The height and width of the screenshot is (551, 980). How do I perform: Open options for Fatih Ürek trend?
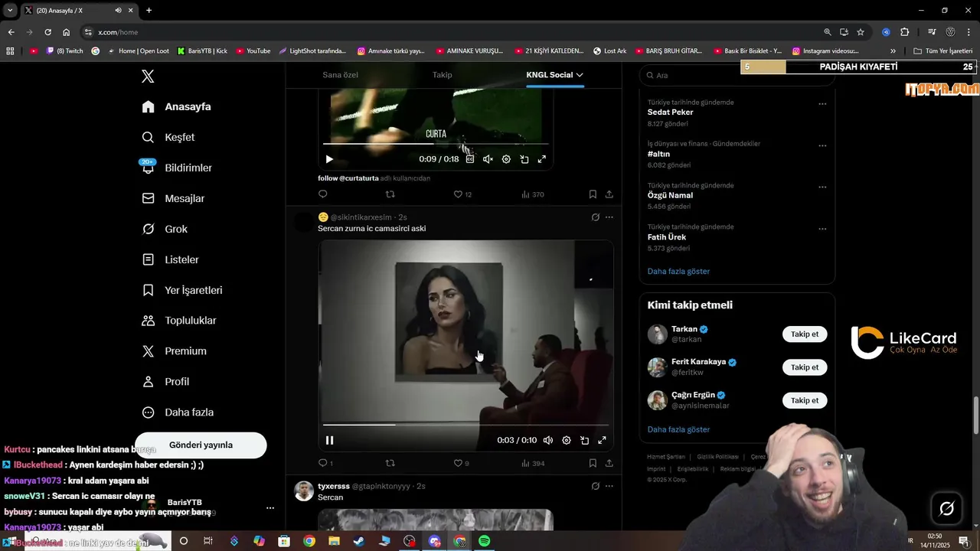[x=822, y=229]
